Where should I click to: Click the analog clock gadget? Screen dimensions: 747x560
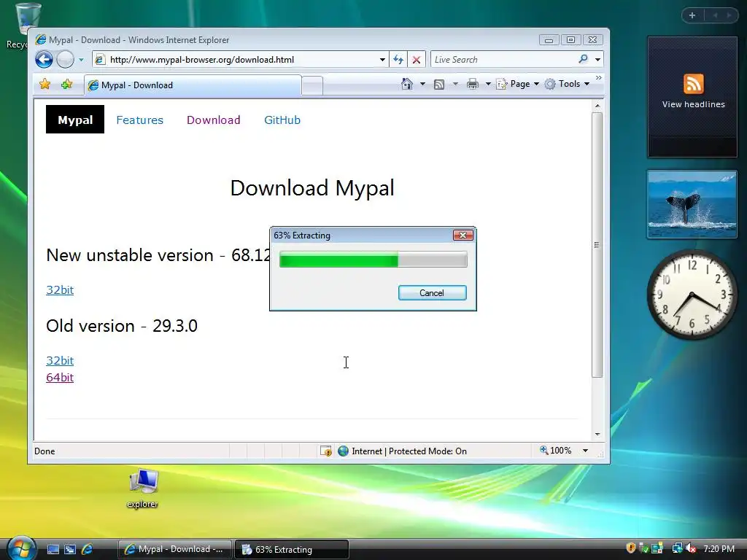pos(692,295)
